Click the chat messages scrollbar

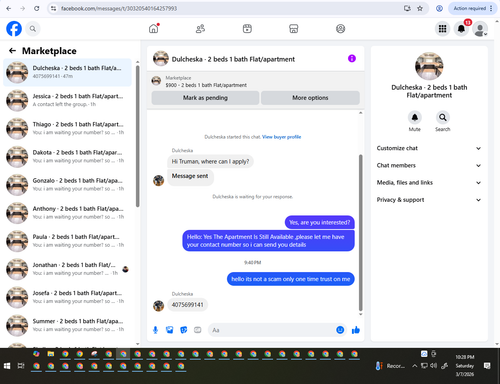pos(360,233)
